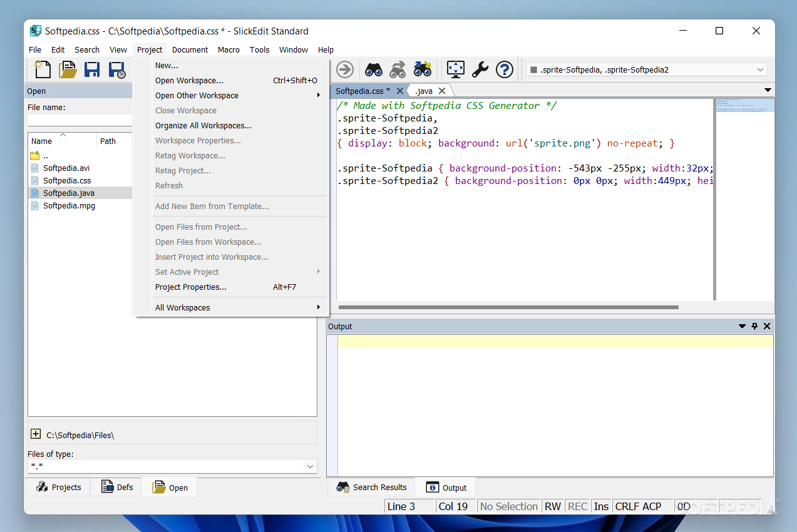Open the Output panel options arrow
Screen dimensions: 797x532
pos(743,326)
